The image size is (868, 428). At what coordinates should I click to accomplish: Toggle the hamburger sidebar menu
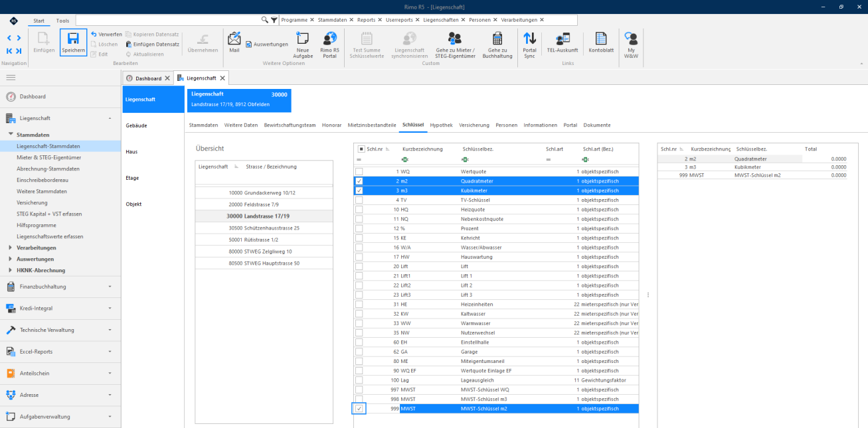[x=11, y=78]
